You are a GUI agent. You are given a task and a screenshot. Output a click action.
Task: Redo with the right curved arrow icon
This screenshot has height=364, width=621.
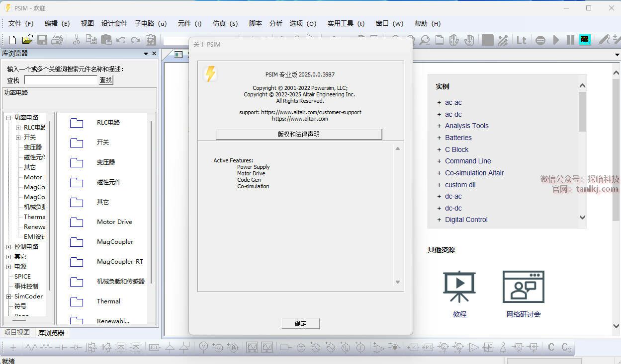click(x=136, y=40)
